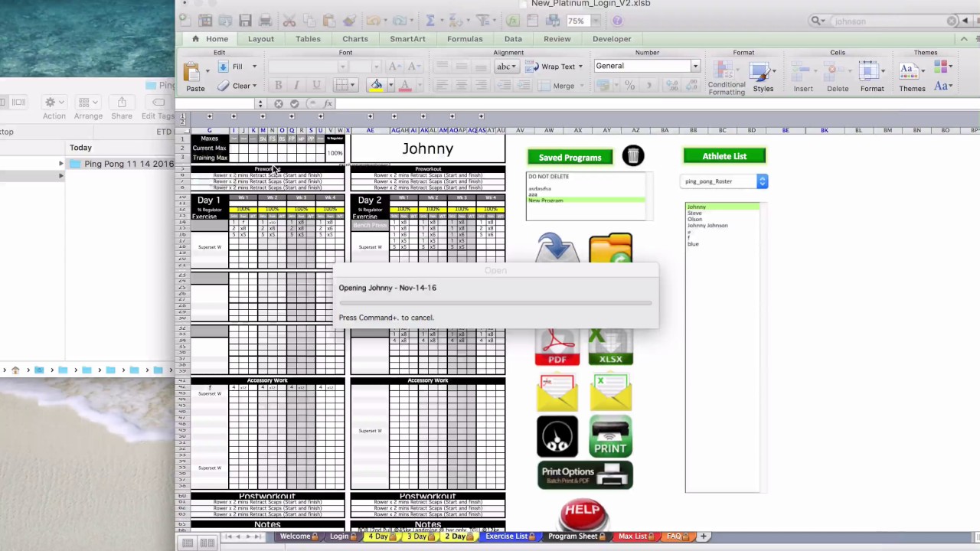Toggle Bold formatting button

click(278, 86)
